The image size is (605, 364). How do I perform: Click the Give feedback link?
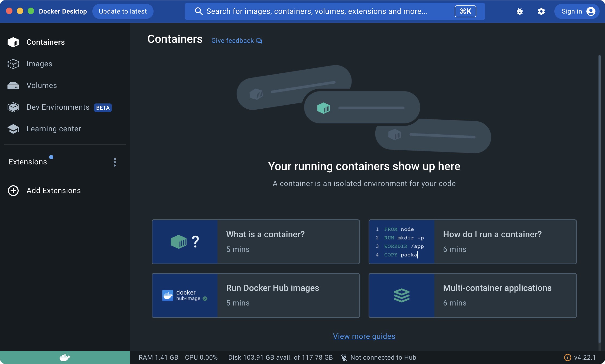point(232,40)
